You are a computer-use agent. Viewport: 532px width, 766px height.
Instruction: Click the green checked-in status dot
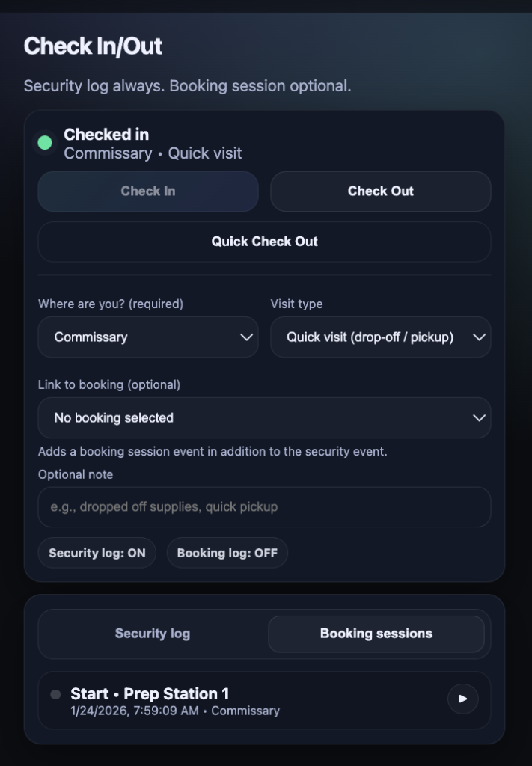pos(45,143)
